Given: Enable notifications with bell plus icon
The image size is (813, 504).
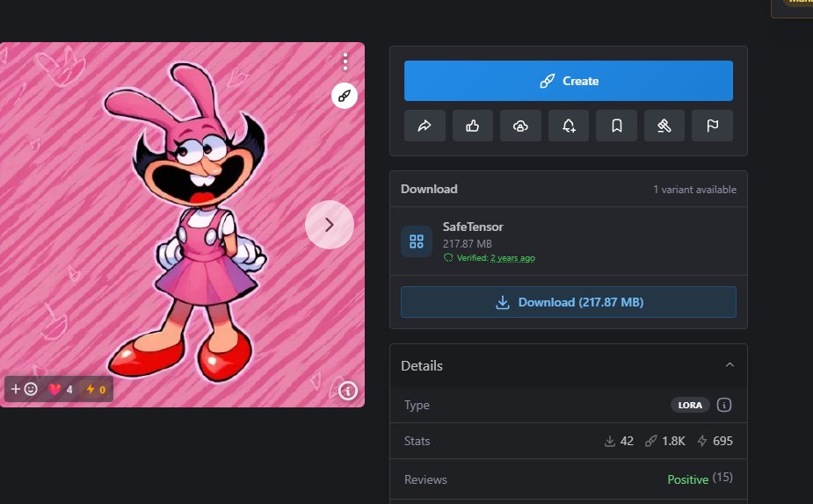Looking at the screenshot, I should pos(569,126).
